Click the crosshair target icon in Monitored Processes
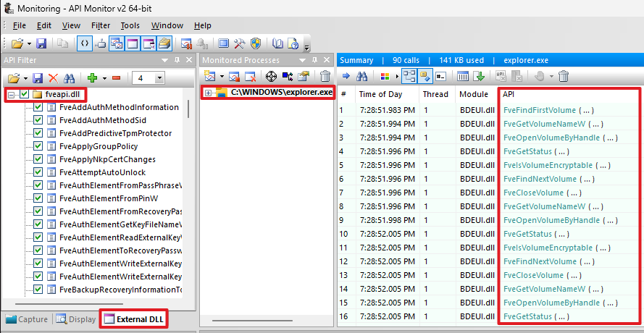Viewport: 644px width, 333px height. 272,76
